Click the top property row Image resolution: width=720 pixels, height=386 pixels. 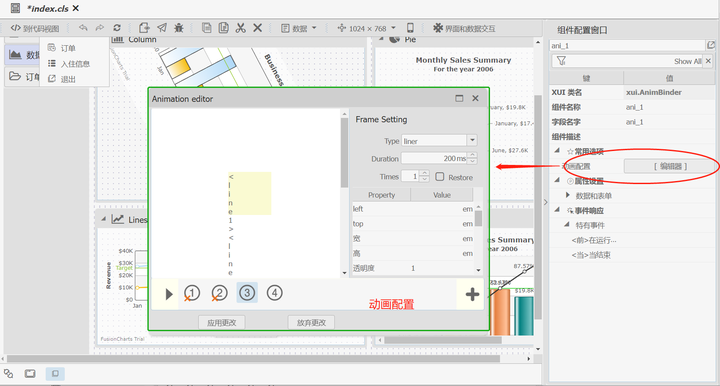pos(413,224)
